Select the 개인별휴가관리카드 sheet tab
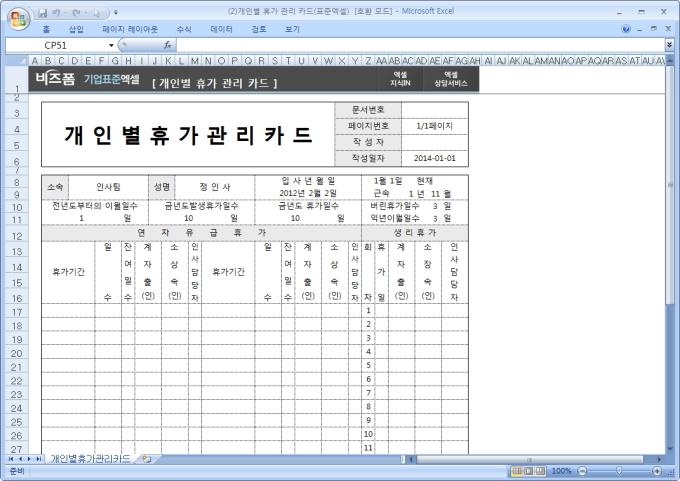680x481 pixels. click(90, 459)
